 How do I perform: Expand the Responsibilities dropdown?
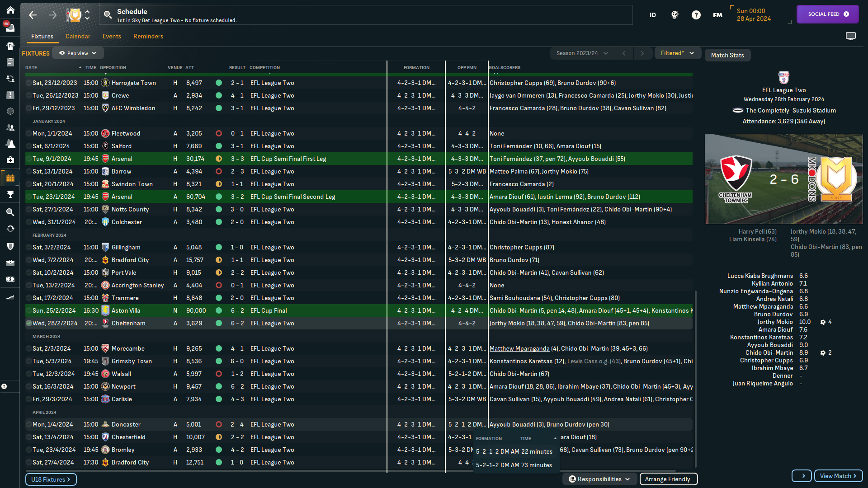pos(599,479)
